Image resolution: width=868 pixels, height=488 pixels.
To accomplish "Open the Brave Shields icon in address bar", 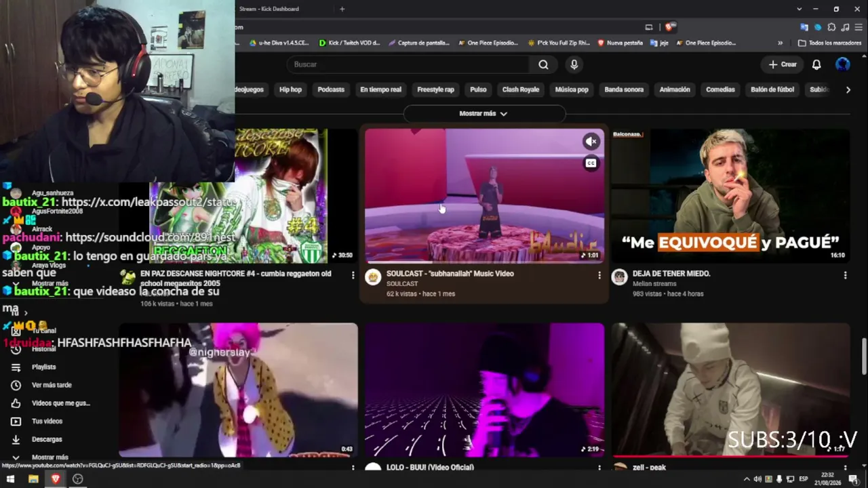I will point(669,27).
